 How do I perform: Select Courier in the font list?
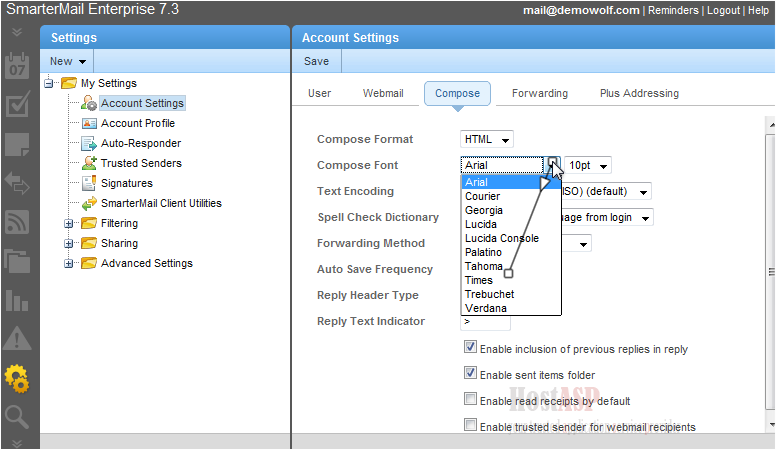click(x=511, y=196)
